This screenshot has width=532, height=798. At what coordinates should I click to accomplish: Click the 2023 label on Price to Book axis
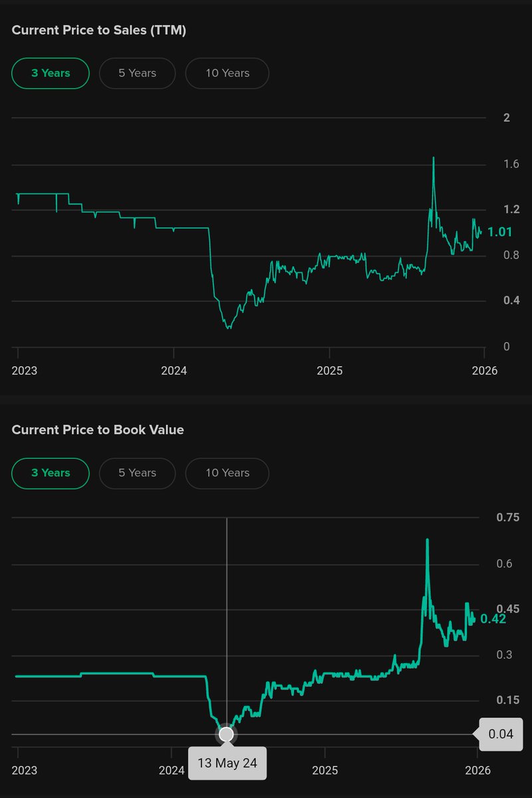25,770
